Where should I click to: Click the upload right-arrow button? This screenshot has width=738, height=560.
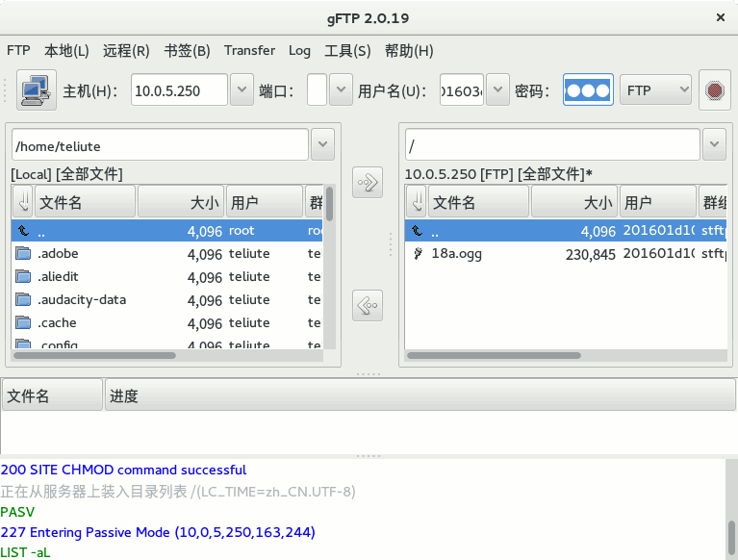tap(368, 182)
